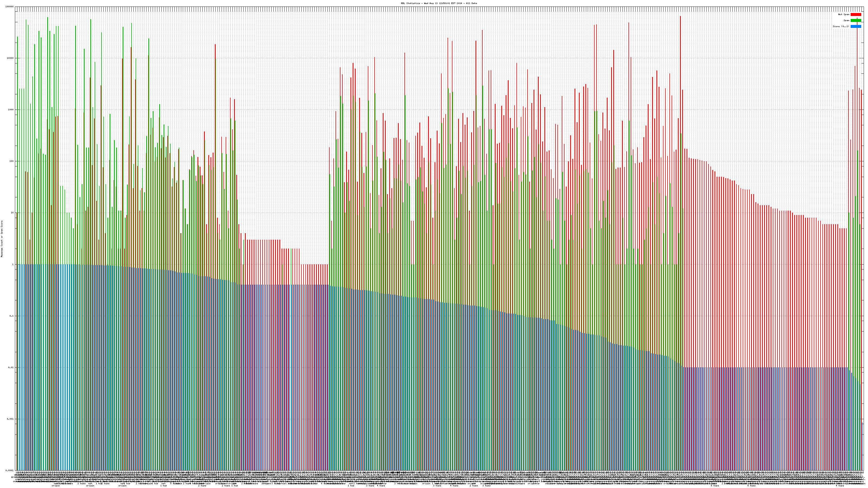Image resolution: width=868 pixels, height=488 pixels.
Task: Click the 100000 y-axis tick label
Action: (9, 7)
